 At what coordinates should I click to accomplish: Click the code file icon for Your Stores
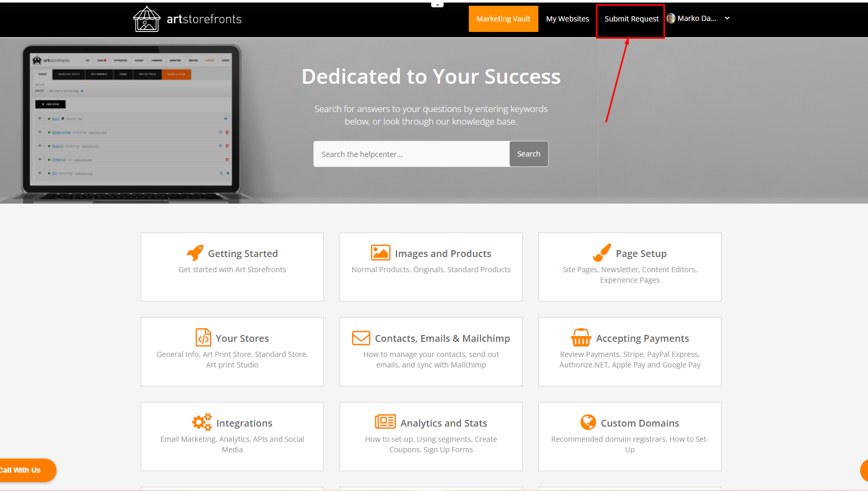point(203,338)
